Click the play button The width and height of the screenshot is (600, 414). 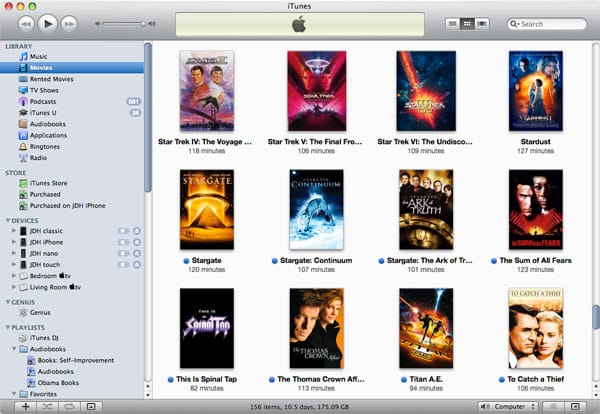(48, 24)
